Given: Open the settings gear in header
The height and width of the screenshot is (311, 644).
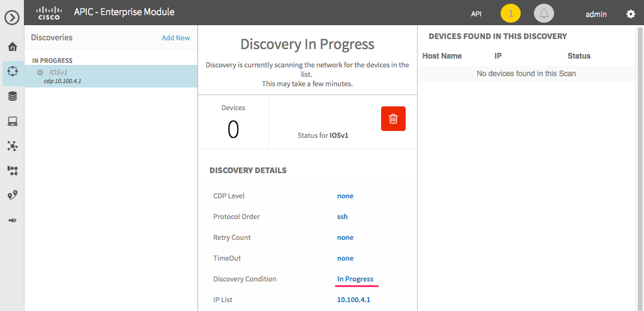Looking at the screenshot, I should tap(630, 14).
